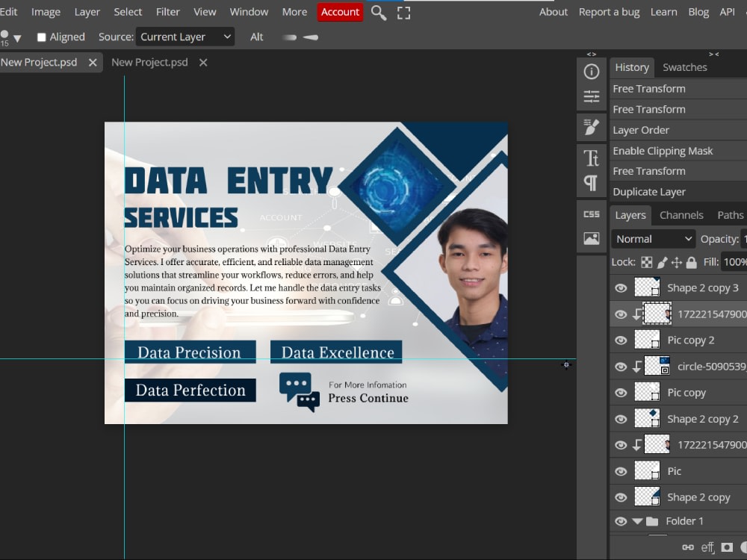Screen dimensions: 747x560
Task: Open the Filter menu
Action: click(x=167, y=12)
